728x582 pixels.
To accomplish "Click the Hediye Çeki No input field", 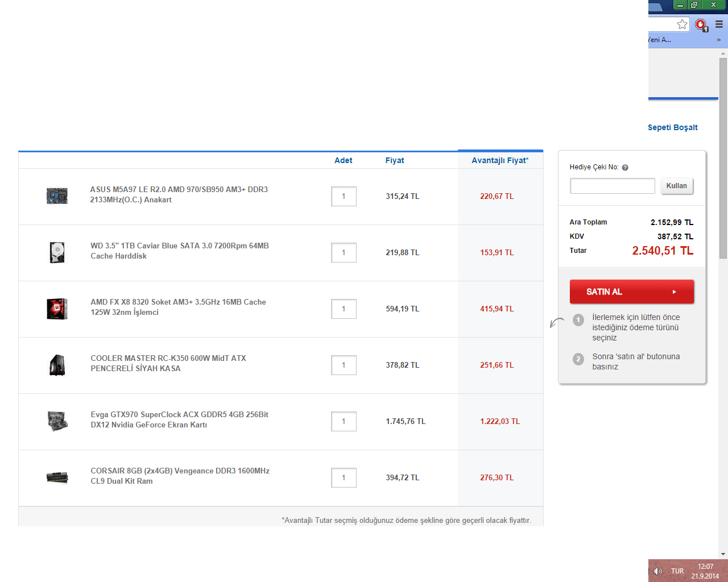I will pos(613,186).
